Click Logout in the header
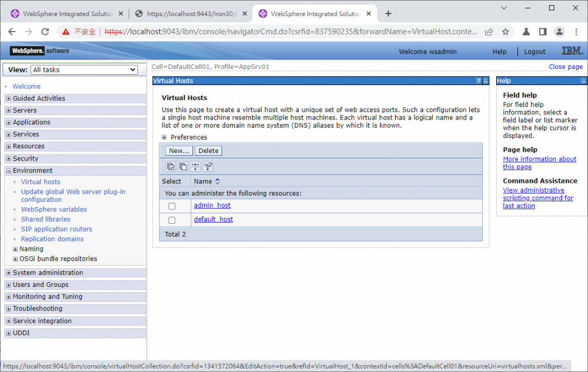The width and height of the screenshot is (588, 372). point(535,51)
